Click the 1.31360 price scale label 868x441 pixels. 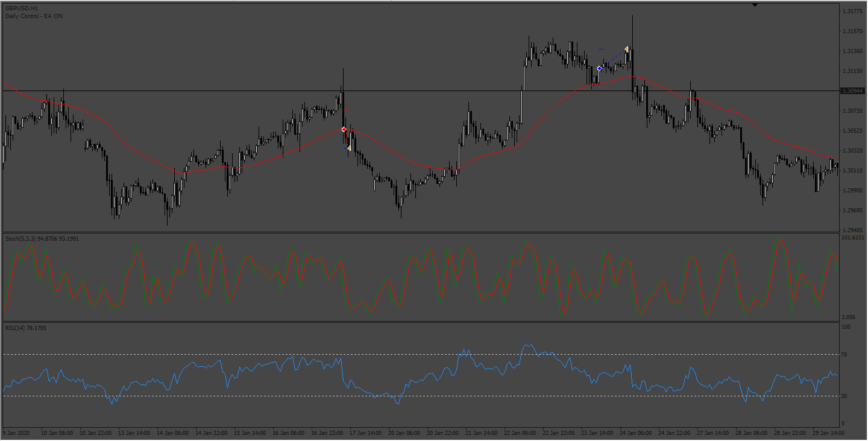852,51
